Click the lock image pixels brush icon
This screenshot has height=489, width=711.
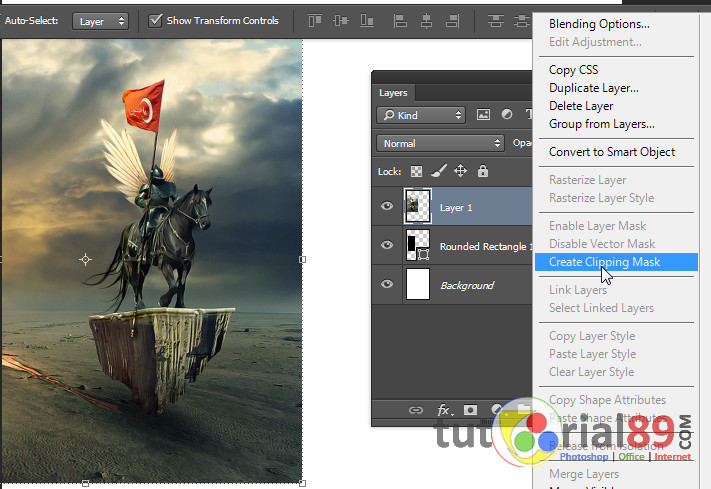[x=438, y=171]
